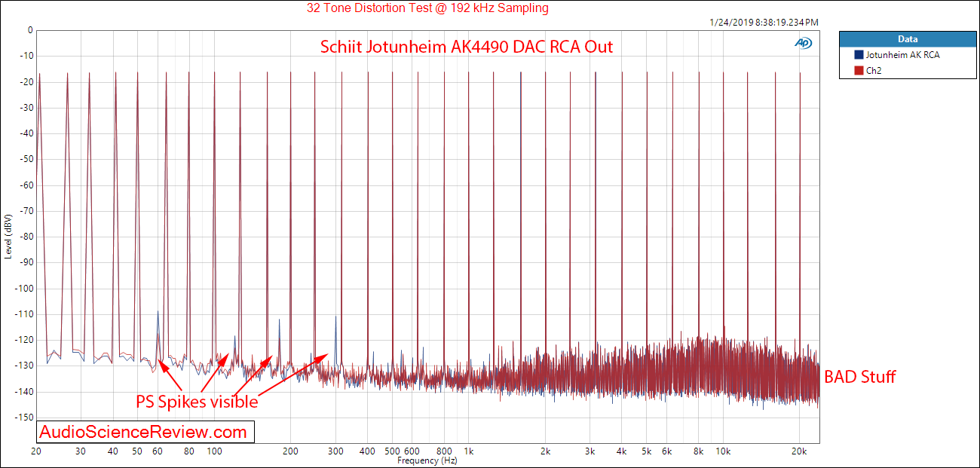Click the 500 frequency tick label
Viewport: 980px width, 468px height.
click(392, 451)
